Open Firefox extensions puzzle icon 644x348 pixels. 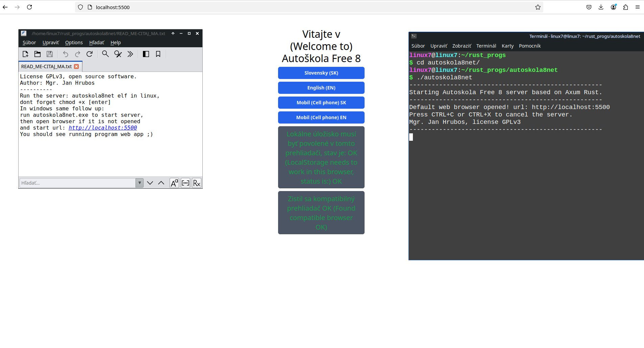tap(625, 7)
